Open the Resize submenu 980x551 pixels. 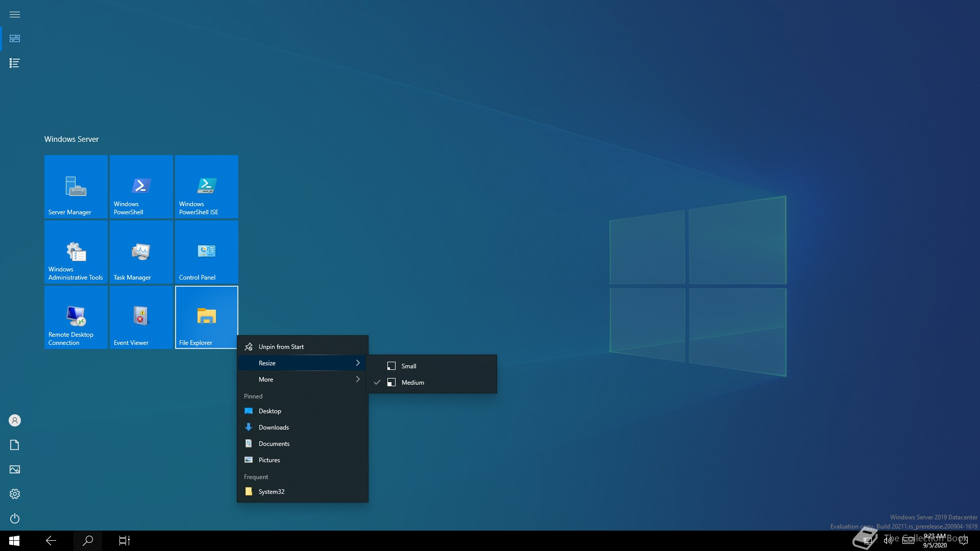(303, 363)
